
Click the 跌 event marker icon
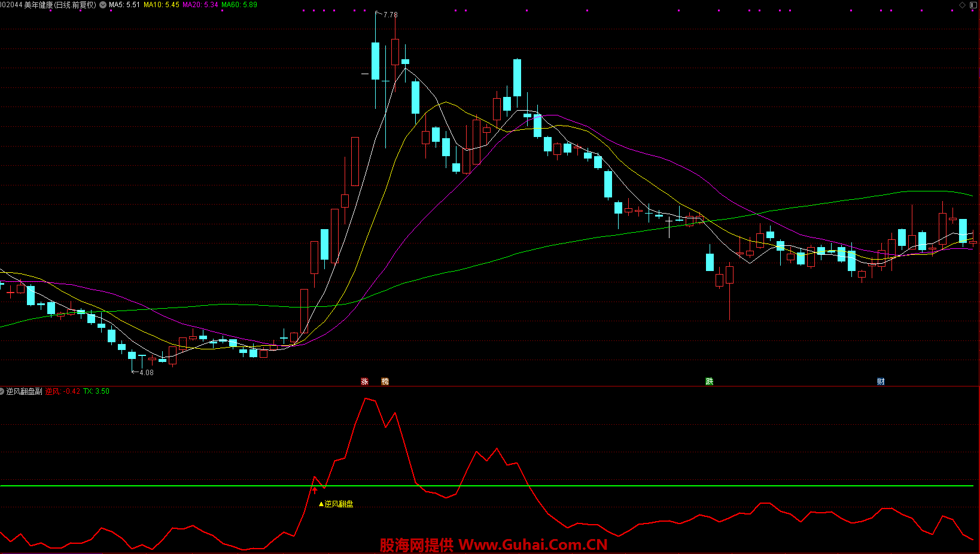click(x=709, y=381)
